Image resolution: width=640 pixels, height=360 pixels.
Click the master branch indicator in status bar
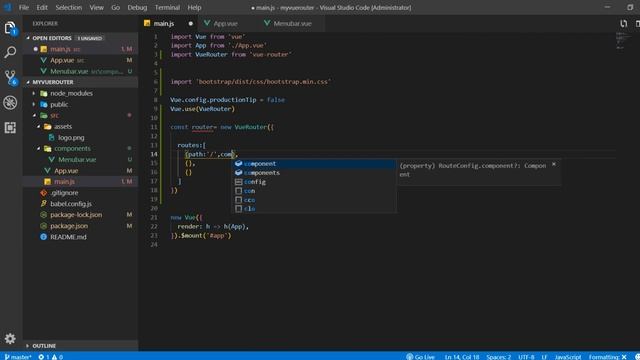(18, 357)
